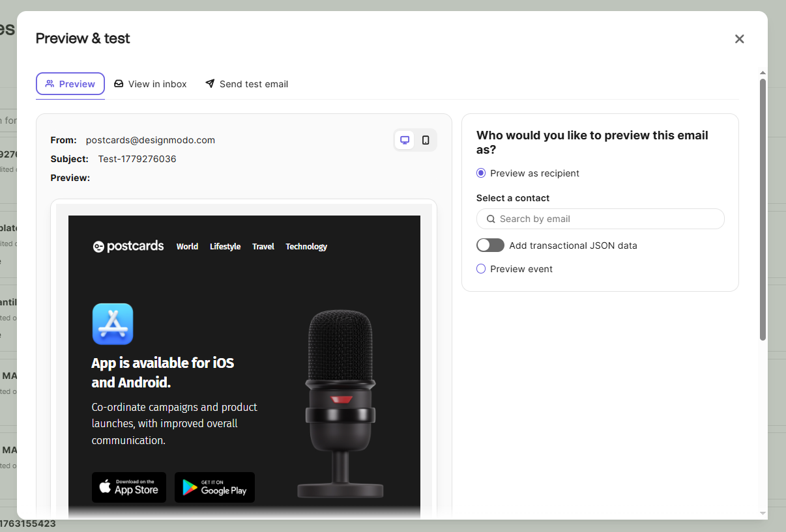The height and width of the screenshot is (532, 786).
Task: Click the Get it on Google Play badge
Action: (214, 487)
